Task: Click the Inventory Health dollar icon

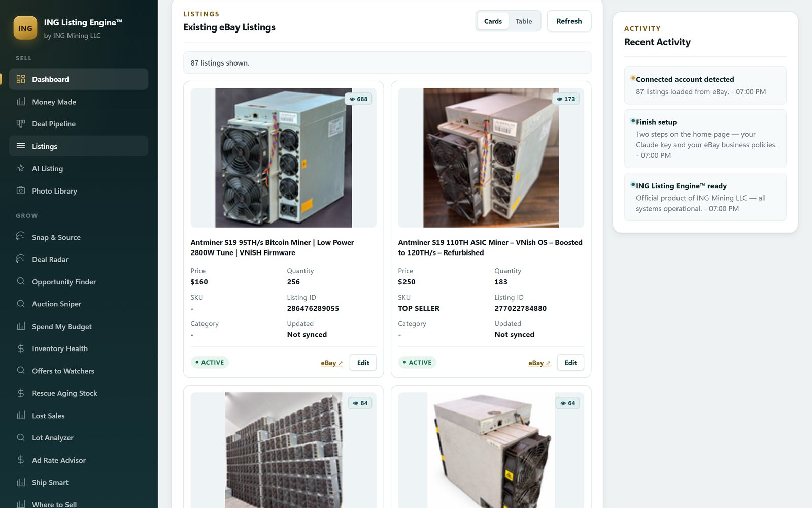Action: [21, 348]
